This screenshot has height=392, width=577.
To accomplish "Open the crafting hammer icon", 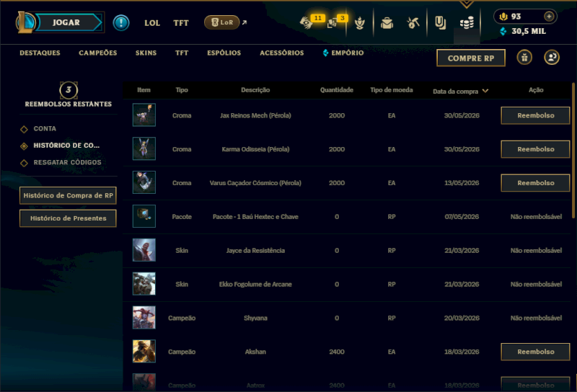I will click(x=413, y=23).
